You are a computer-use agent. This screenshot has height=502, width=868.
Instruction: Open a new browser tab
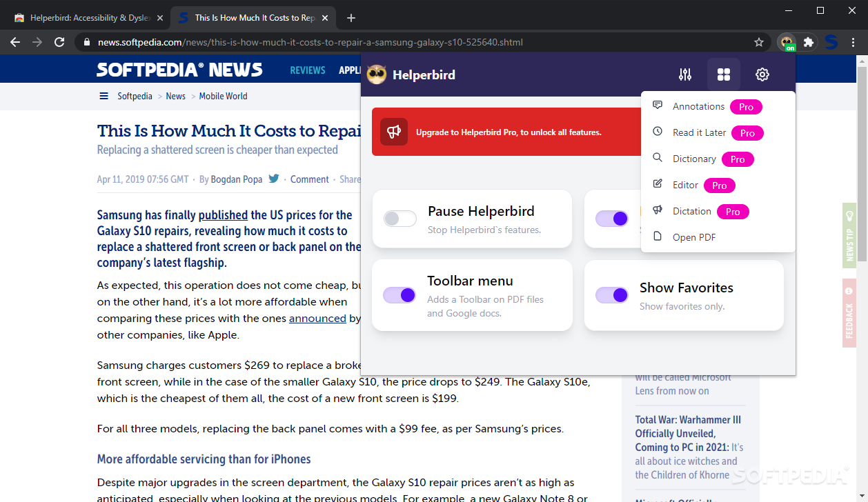pos(351,18)
